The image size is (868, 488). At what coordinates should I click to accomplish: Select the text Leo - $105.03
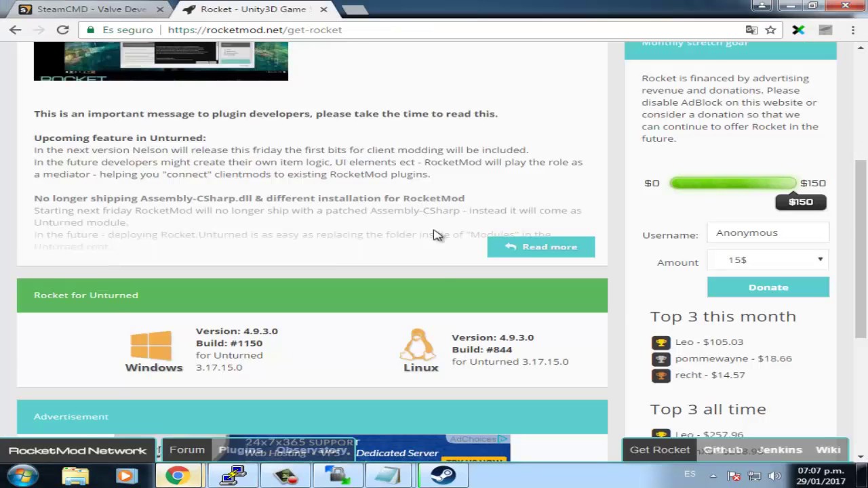tap(709, 342)
